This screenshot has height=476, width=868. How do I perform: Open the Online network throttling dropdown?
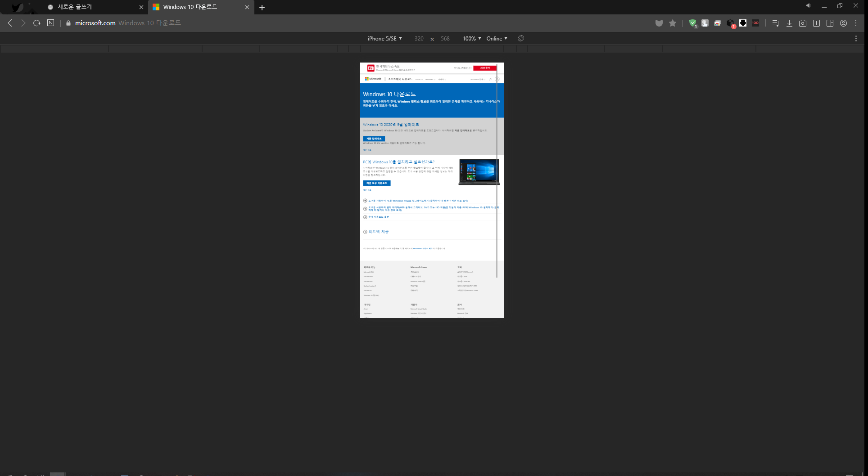click(x=497, y=39)
